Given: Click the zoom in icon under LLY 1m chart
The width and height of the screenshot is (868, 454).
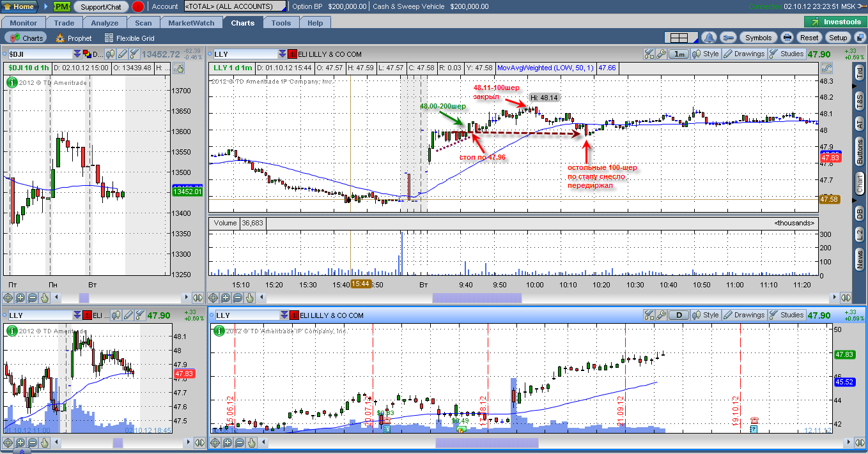Looking at the screenshot, I should click(x=226, y=298).
